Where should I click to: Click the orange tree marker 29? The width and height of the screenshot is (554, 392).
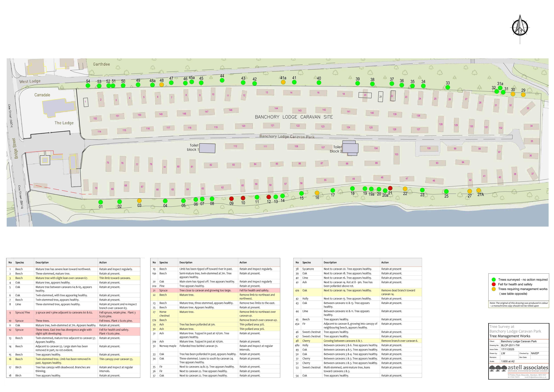pyautogui.click(x=523, y=95)
